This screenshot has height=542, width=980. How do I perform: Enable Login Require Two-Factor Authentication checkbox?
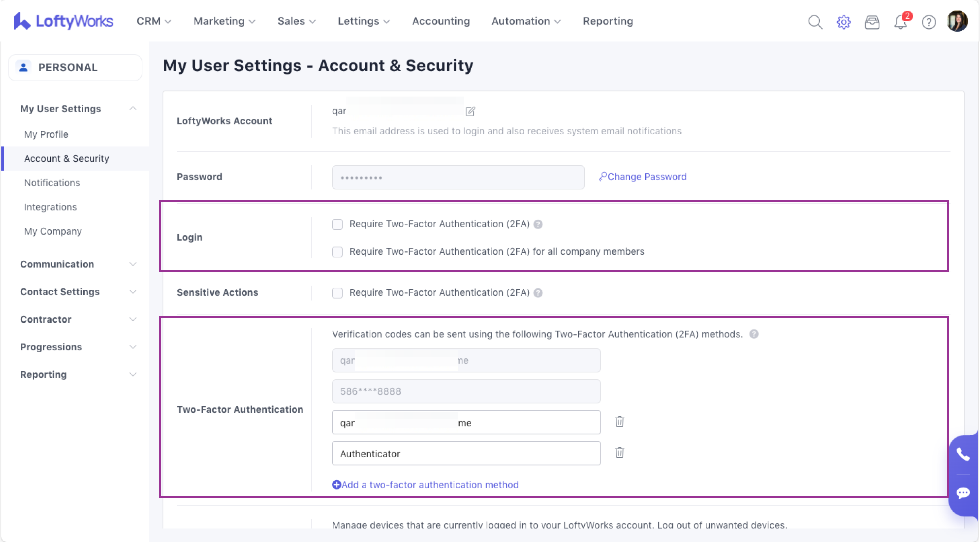(337, 224)
